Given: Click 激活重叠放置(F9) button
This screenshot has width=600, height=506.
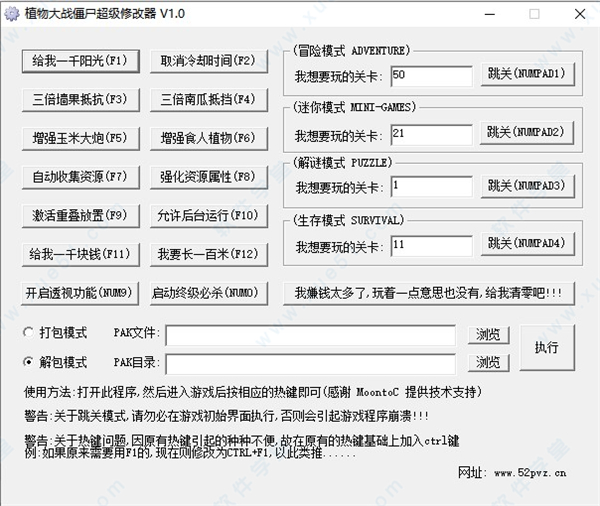Looking at the screenshot, I should 80,215.
